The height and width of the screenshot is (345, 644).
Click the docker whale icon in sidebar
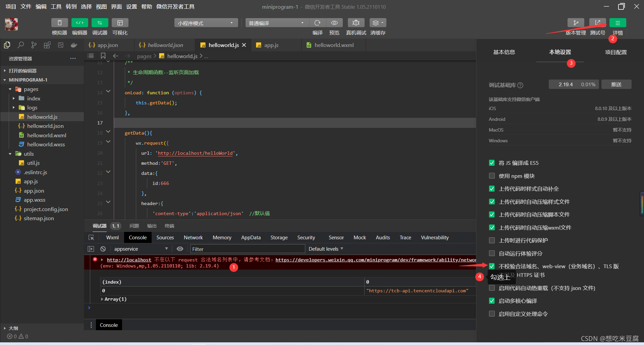click(x=74, y=45)
